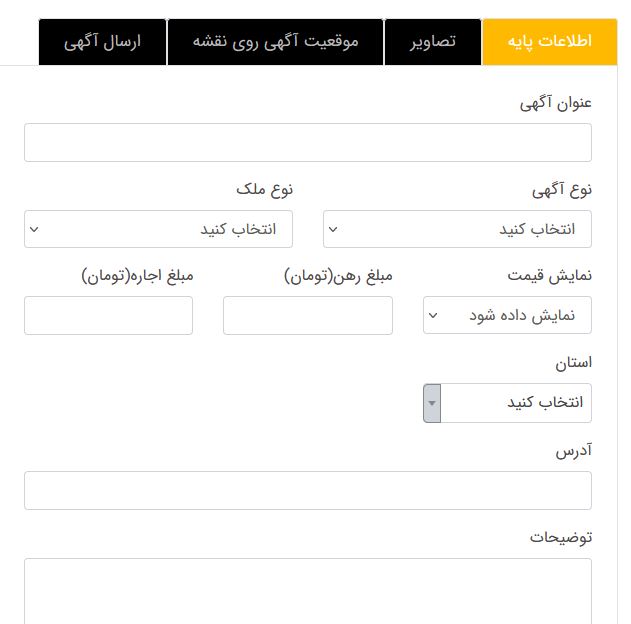Viewport: 631px width, 624px height.
Task: Open the نوع ملک dropdown
Action: point(158,229)
